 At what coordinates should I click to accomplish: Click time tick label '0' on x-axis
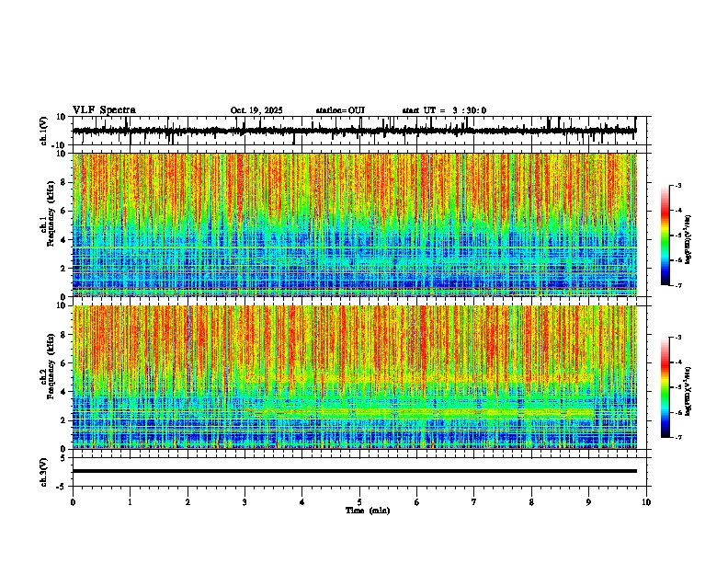(x=73, y=502)
